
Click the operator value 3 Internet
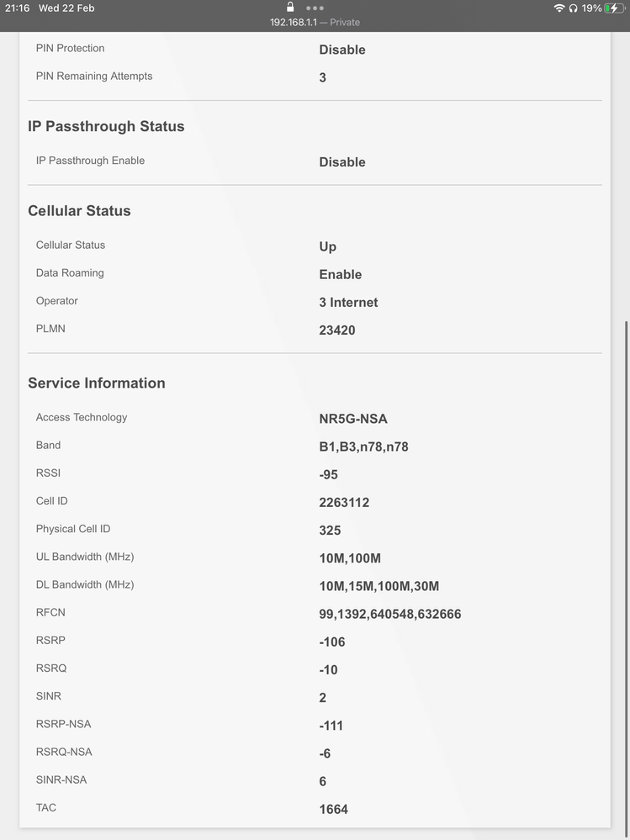coord(348,303)
